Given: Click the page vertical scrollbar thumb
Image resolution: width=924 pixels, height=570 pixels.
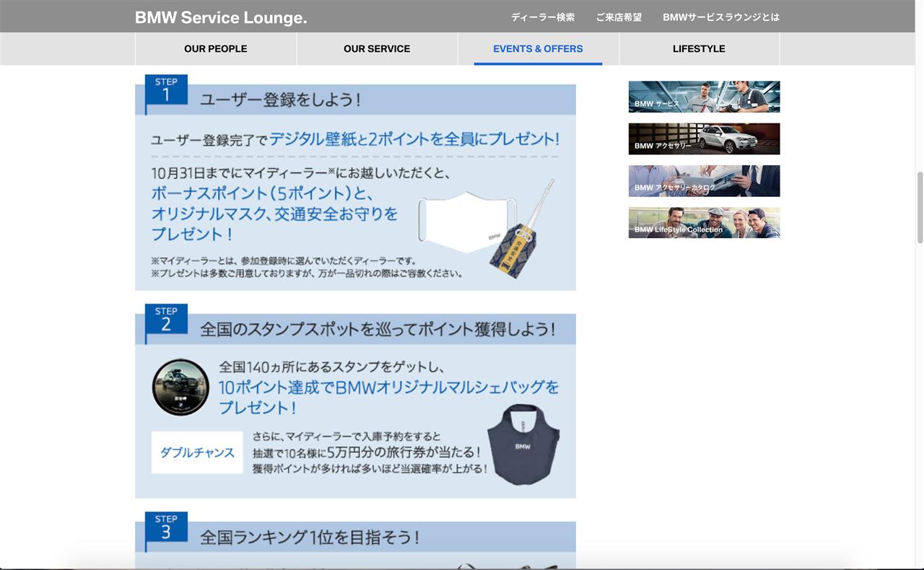Looking at the screenshot, I should 920,208.
